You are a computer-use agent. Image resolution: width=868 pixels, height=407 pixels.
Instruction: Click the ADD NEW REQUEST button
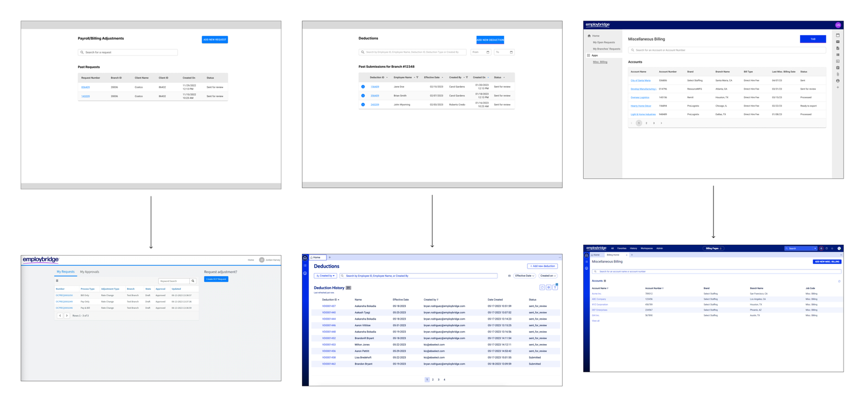tap(215, 40)
